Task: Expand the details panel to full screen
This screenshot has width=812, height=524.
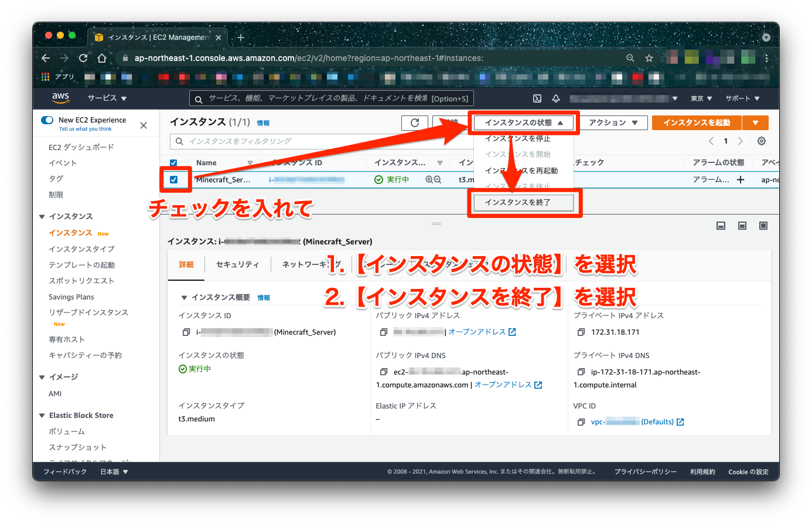Action: 763,226
